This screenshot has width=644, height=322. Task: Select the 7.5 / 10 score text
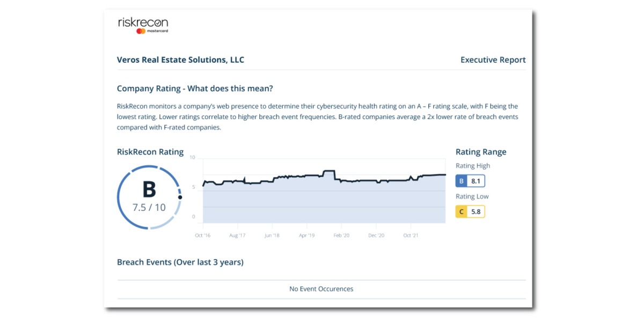click(x=149, y=207)
